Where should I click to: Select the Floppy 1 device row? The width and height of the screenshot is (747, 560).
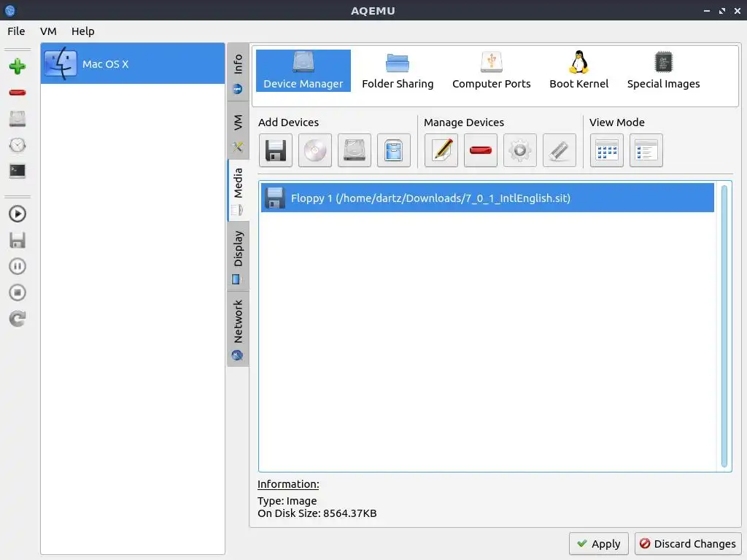click(x=487, y=198)
